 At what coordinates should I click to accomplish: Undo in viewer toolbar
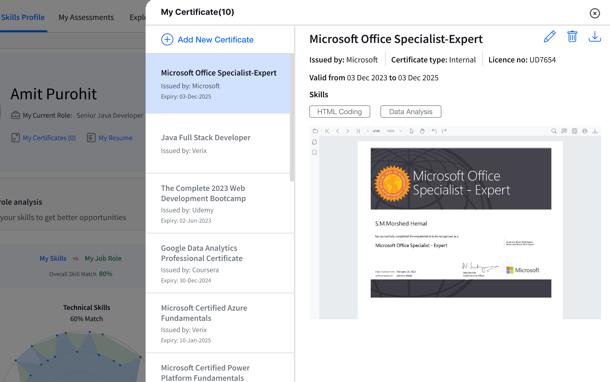(x=434, y=131)
